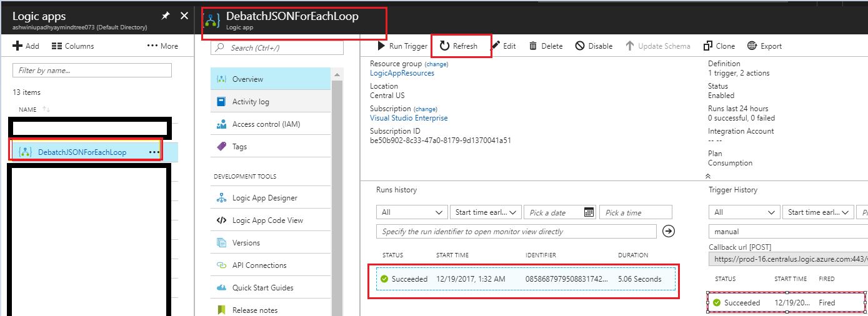Open the More options menu

point(162,46)
